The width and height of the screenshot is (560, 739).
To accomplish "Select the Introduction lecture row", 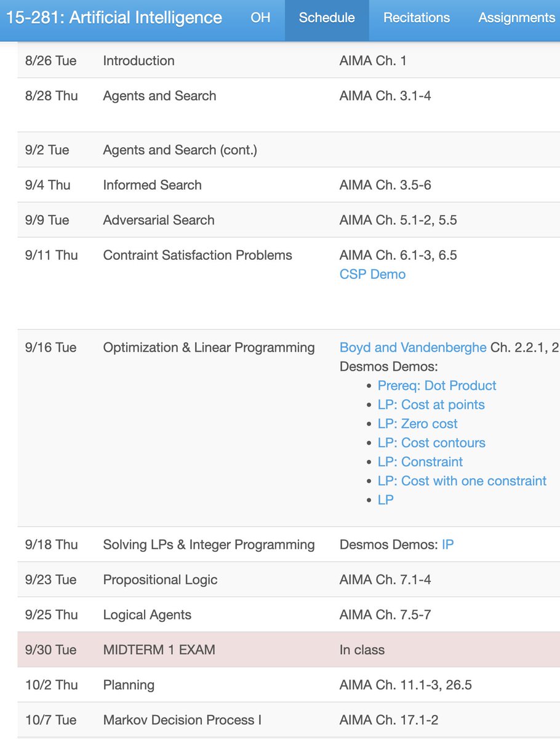I will pyautogui.click(x=138, y=60).
